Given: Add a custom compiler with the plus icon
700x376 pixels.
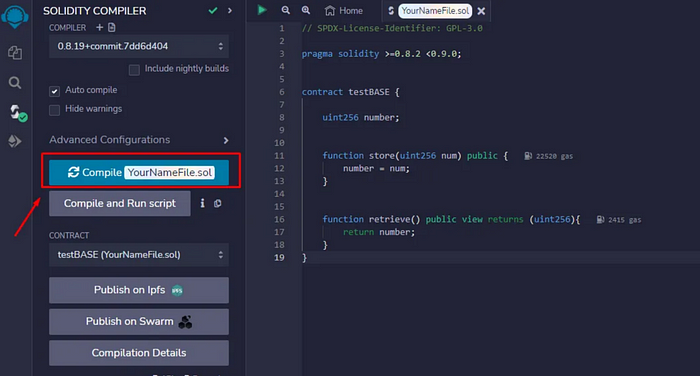Looking at the screenshot, I should pos(100,28).
